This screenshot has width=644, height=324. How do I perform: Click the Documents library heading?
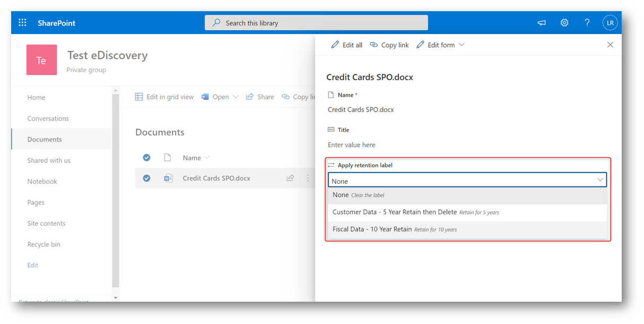(x=160, y=132)
